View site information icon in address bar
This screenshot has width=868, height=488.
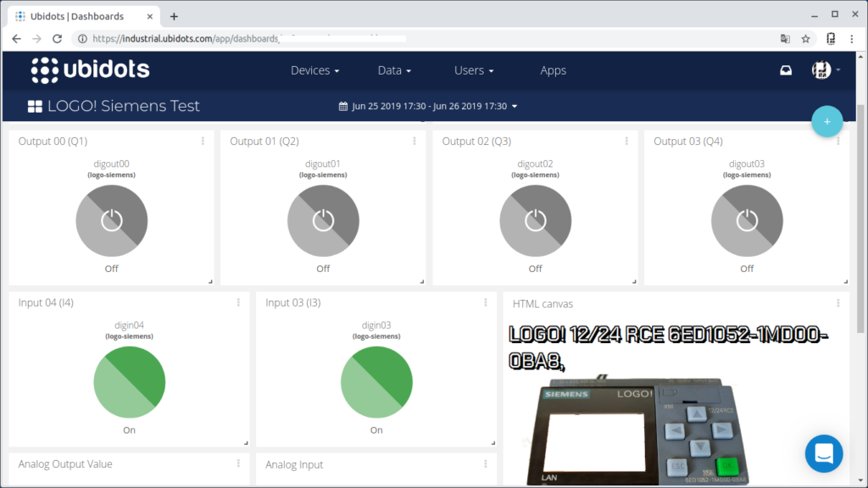coord(82,39)
